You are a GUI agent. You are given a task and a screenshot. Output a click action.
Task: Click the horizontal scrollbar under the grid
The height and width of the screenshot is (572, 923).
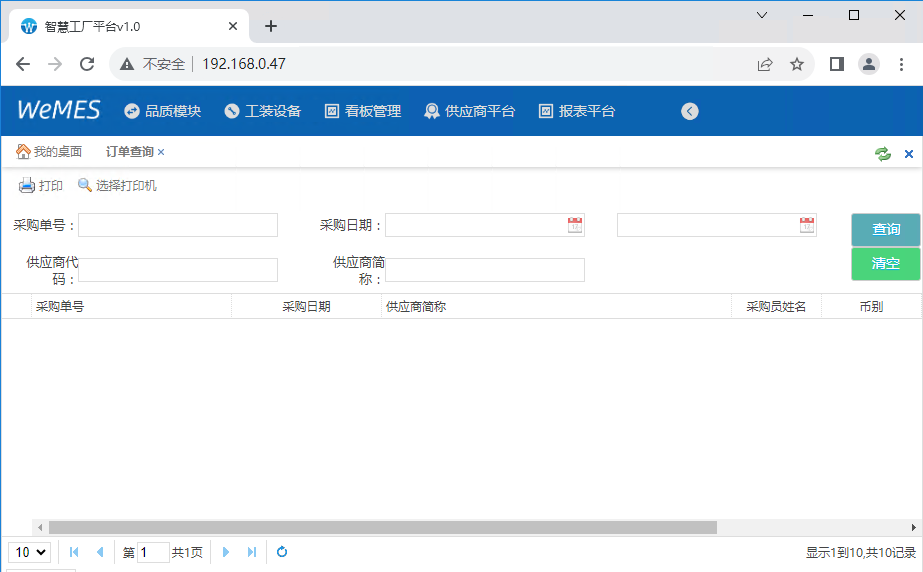tap(382, 527)
